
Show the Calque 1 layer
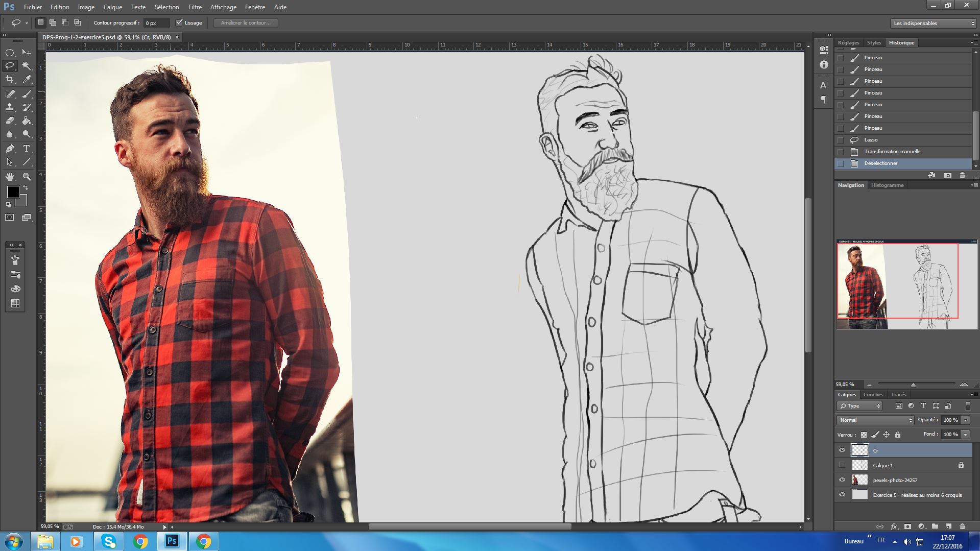[842, 465]
